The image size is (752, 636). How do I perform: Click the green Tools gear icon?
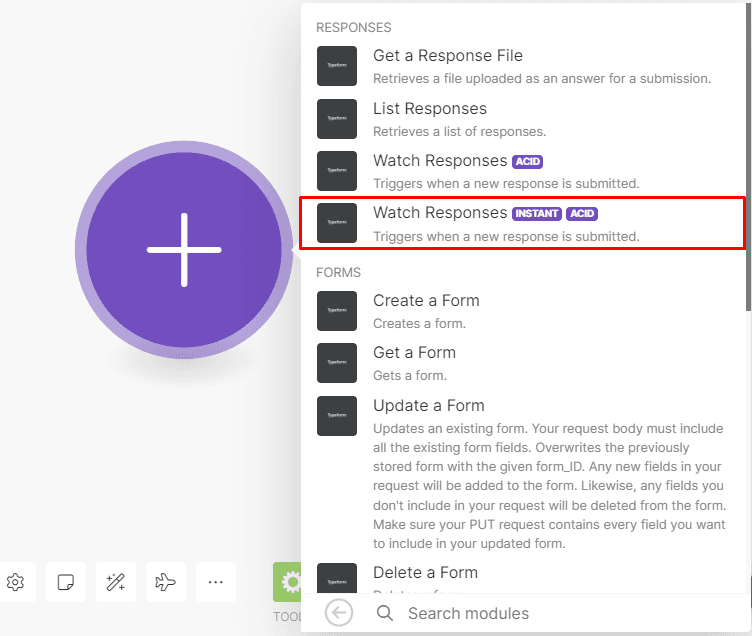pos(290,581)
